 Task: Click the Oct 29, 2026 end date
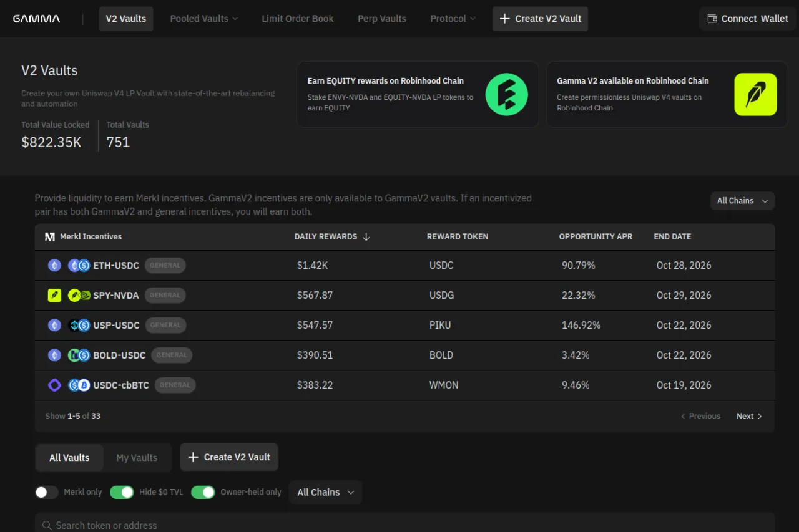pyautogui.click(x=684, y=296)
